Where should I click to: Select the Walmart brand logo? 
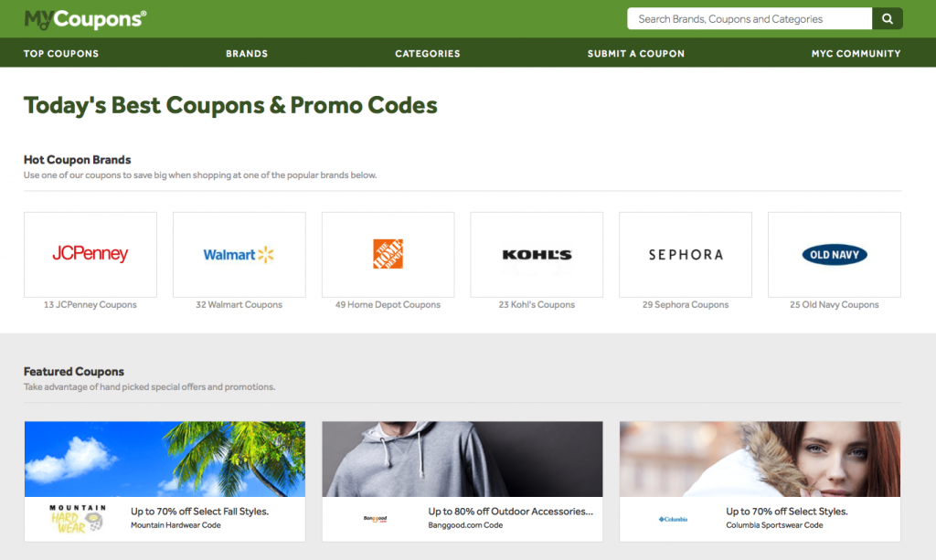click(239, 255)
